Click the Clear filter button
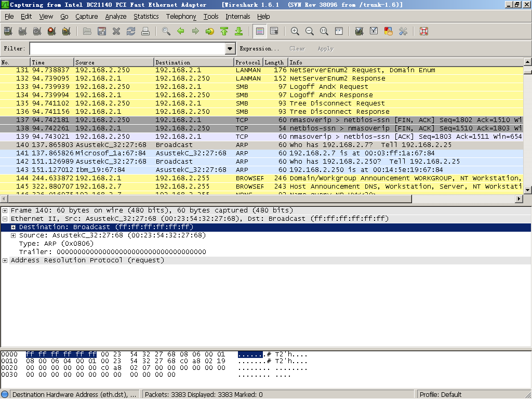532x399 pixels. [297, 48]
